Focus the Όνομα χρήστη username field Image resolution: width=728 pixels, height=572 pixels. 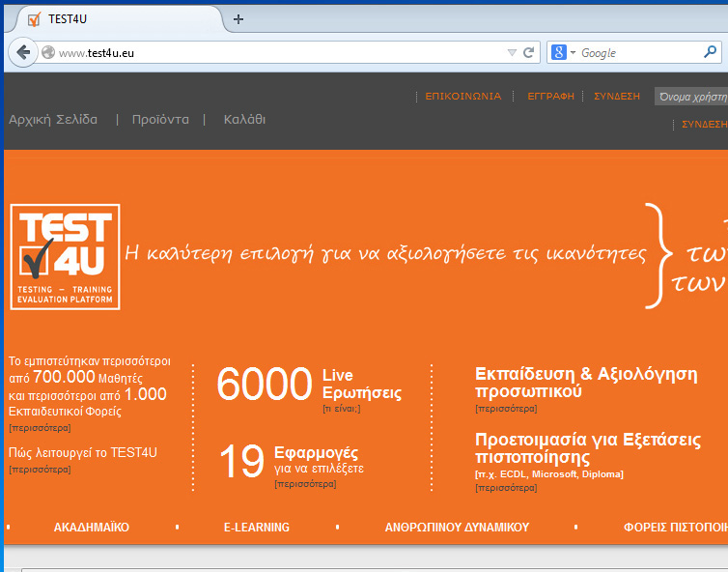click(691, 97)
